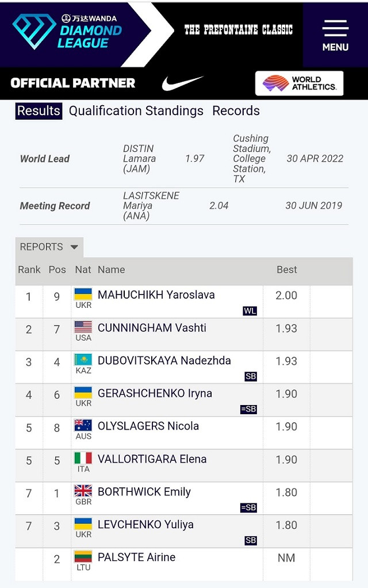Open the hamburger MENU icon

click(x=335, y=35)
